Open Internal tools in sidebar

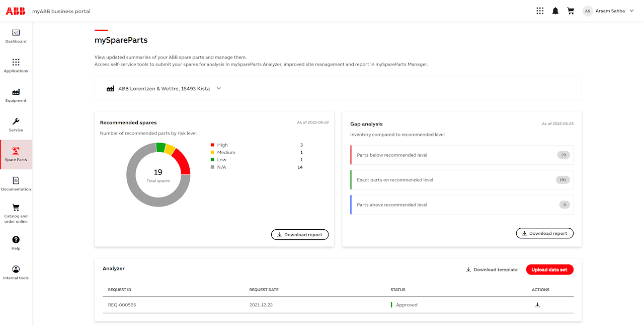[x=16, y=270]
